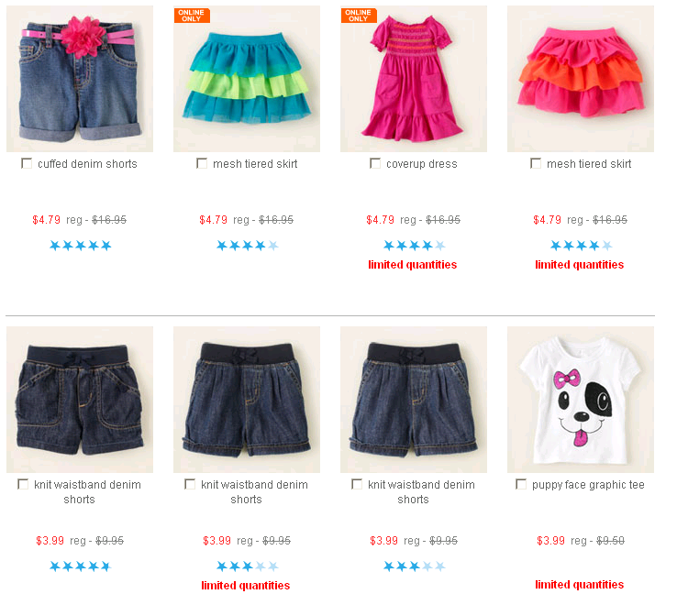677x616 pixels.
Task: Click the Online Only badge on blue skirt
Action: point(192,16)
